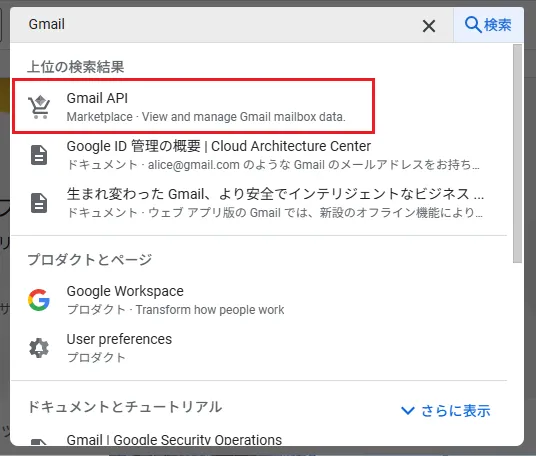Open the User preferences product result

(x=260, y=348)
